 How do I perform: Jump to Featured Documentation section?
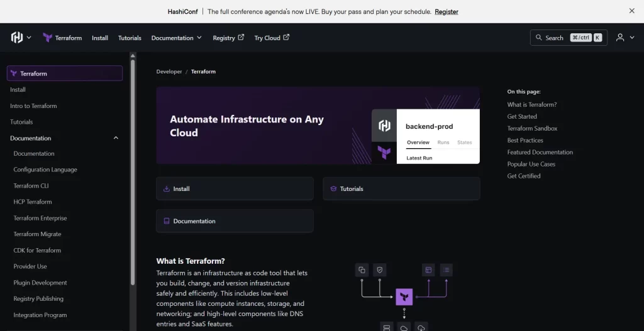coord(540,152)
